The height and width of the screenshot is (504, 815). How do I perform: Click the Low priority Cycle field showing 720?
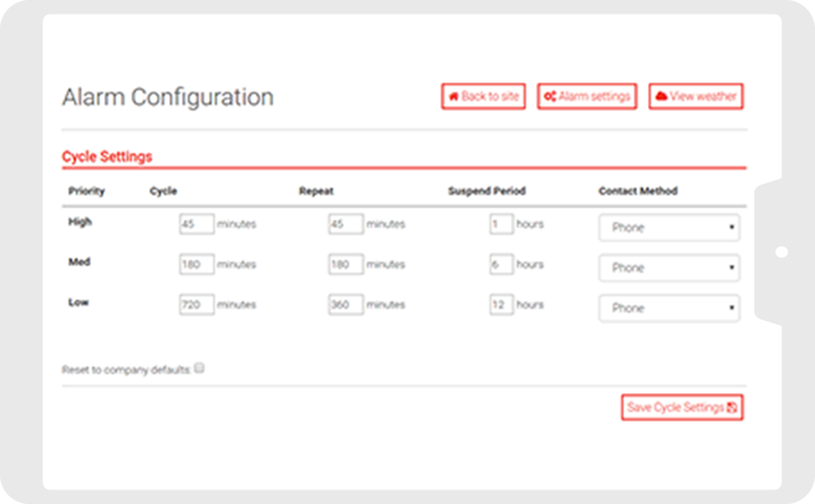[196, 304]
